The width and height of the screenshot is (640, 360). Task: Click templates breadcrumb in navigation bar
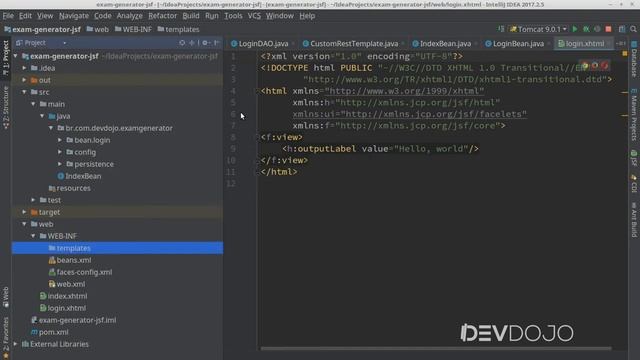point(178,29)
